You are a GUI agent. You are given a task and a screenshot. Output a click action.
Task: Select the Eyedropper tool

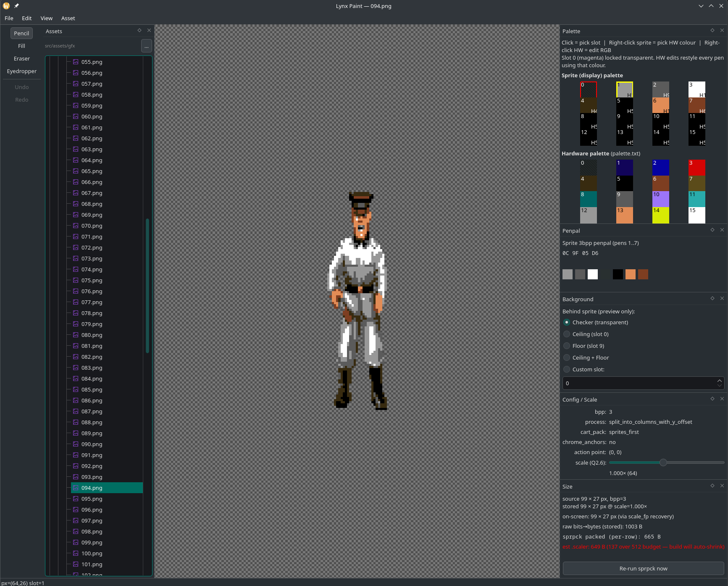[21, 71]
